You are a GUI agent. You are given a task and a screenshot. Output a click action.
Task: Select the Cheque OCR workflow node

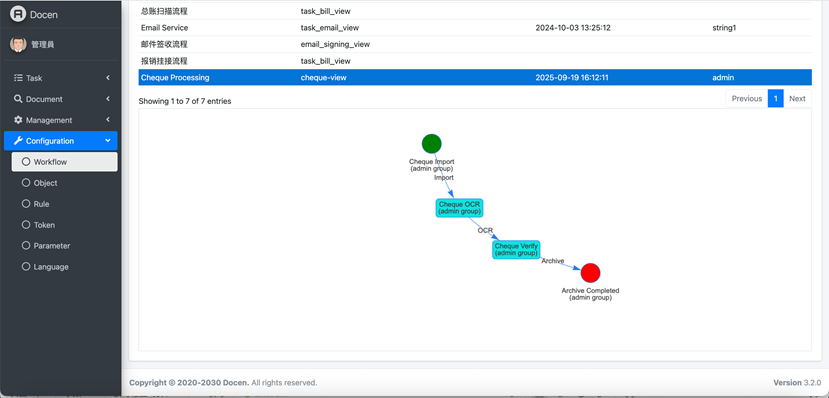tap(459, 208)
